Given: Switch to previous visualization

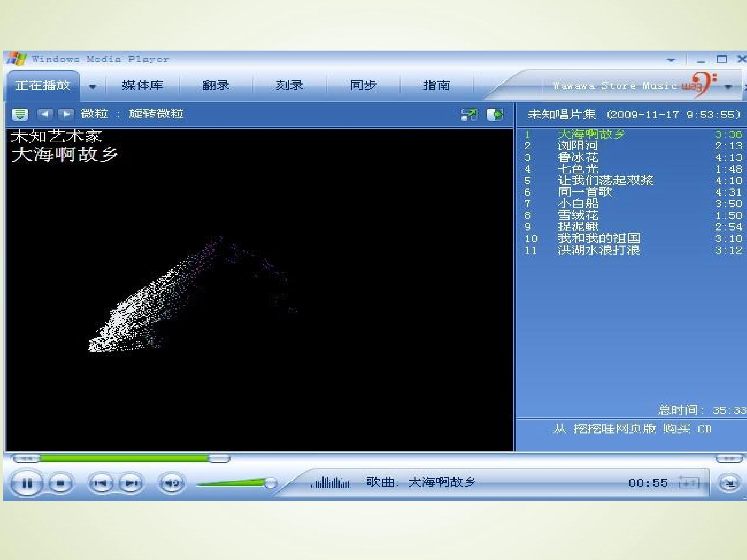Looking at the screenshot, I should (45, 114).
